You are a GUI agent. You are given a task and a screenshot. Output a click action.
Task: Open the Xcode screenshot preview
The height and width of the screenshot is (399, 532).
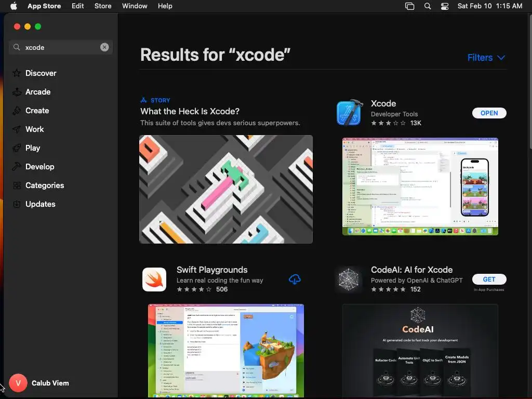point(420,187)
